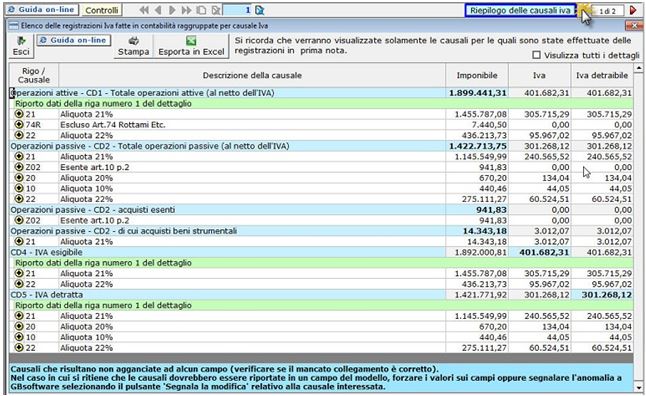
Task: Select the Operazioni attive - CD1 totale row
Action: tap(321, 93)
